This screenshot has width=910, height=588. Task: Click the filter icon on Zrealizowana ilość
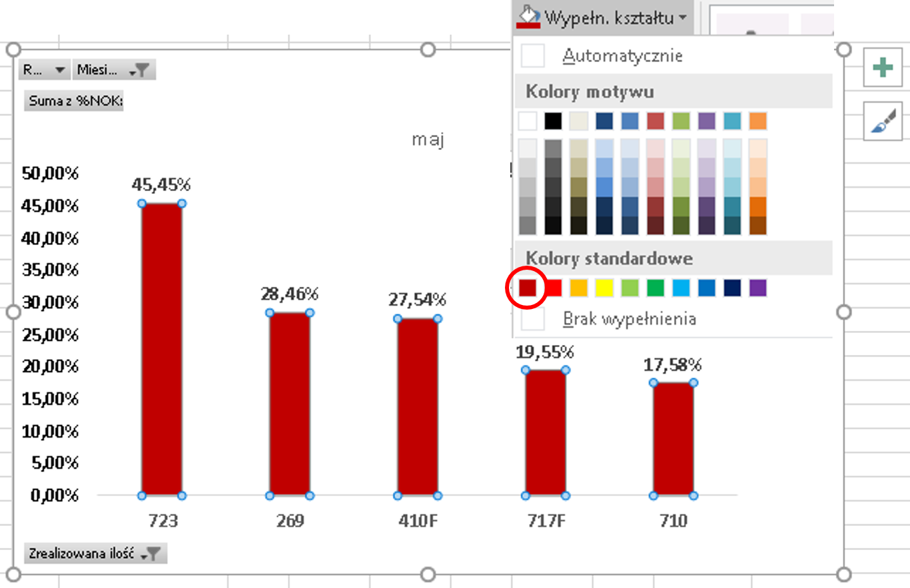pyautogui.click(x=151, y=553)
